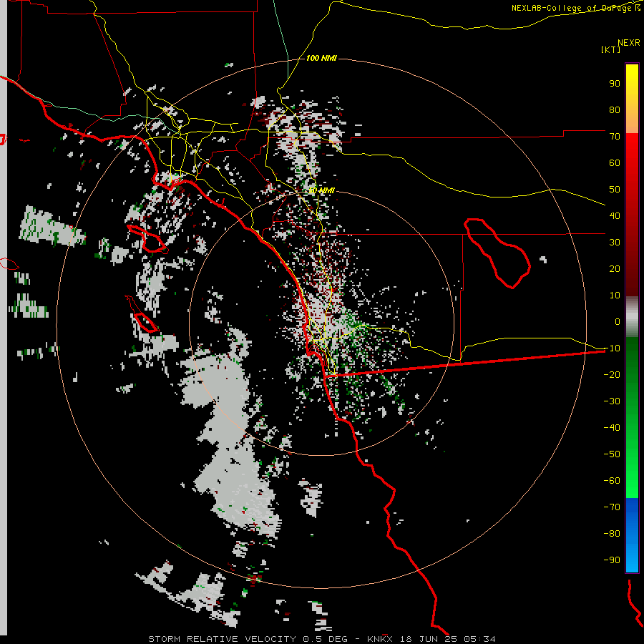Click the NEXR label above color scale

point(628,42)
